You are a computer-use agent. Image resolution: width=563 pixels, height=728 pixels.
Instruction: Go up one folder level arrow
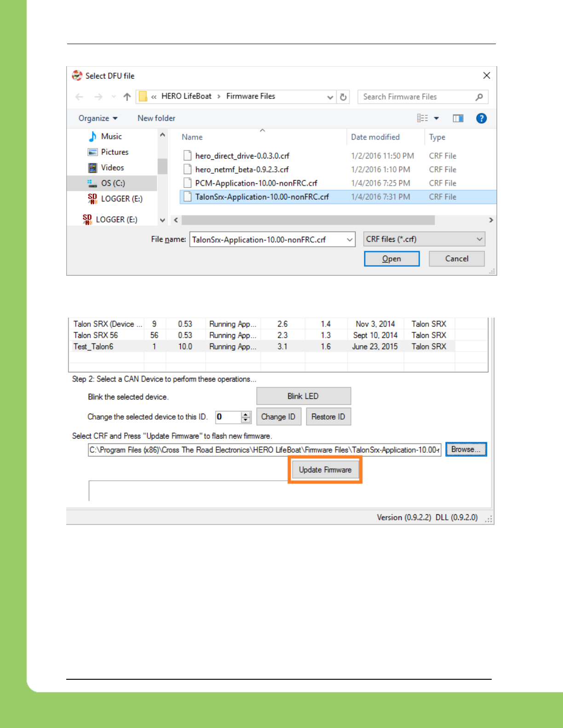(127, 97)
